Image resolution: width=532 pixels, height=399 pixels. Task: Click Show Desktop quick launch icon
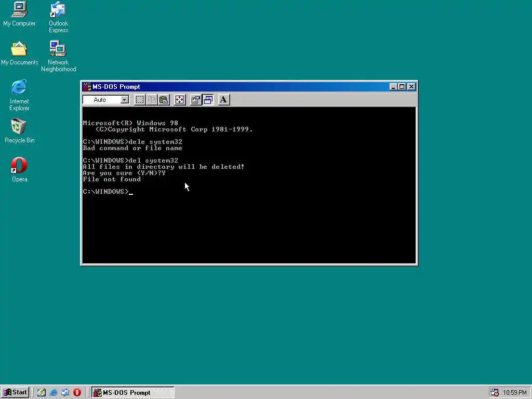point(42,392)
